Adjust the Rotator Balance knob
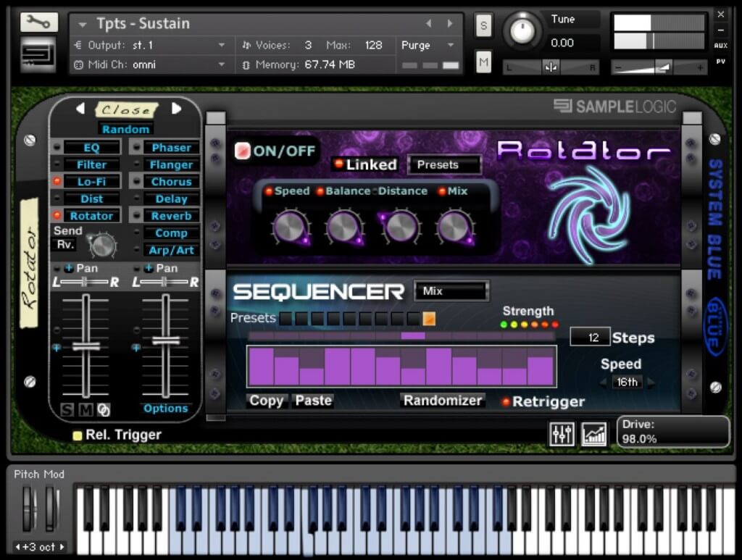This screenshot has width=742, height=560. [x=344, y=227]
